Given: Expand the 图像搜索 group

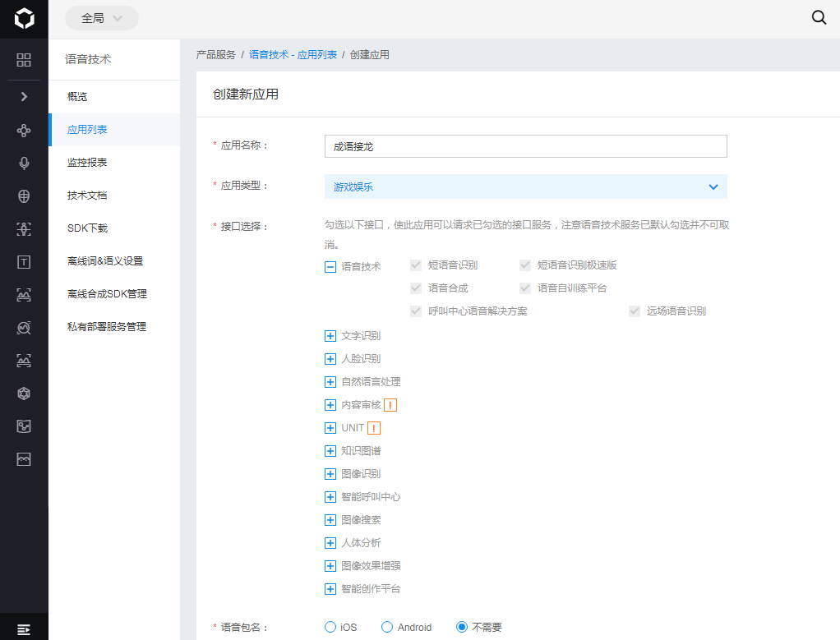Looking at the screenshot, I should [330, 521].
